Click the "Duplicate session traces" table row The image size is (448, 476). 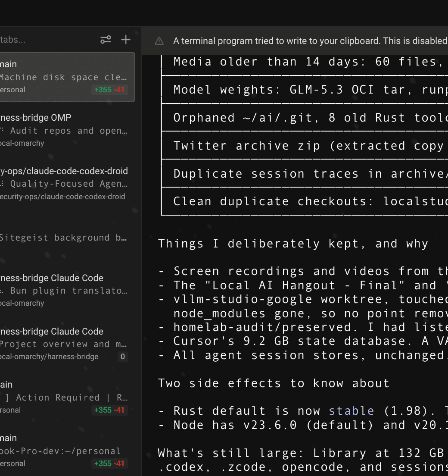(305, 173)
